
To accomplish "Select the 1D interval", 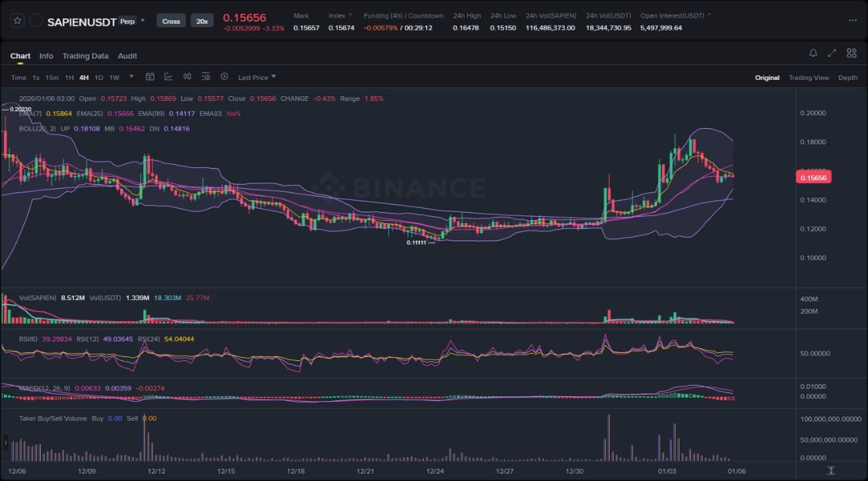I will tap(99, 78).
